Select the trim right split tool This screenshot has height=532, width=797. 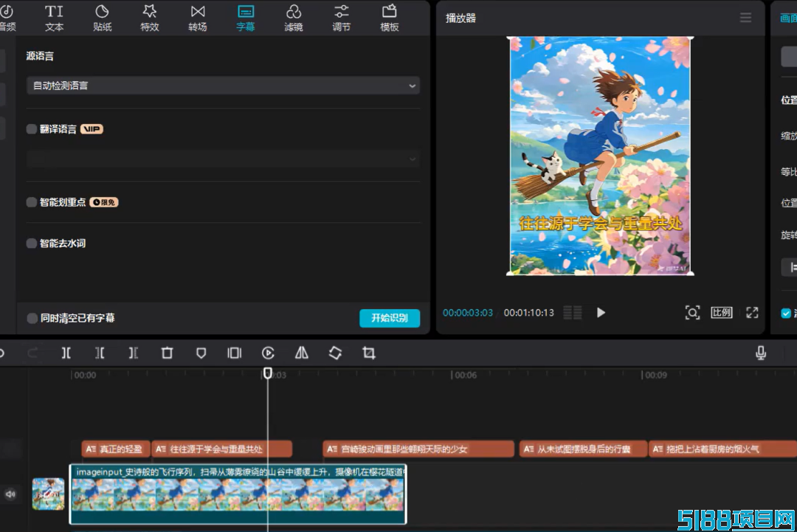click(x=133, y=353)
